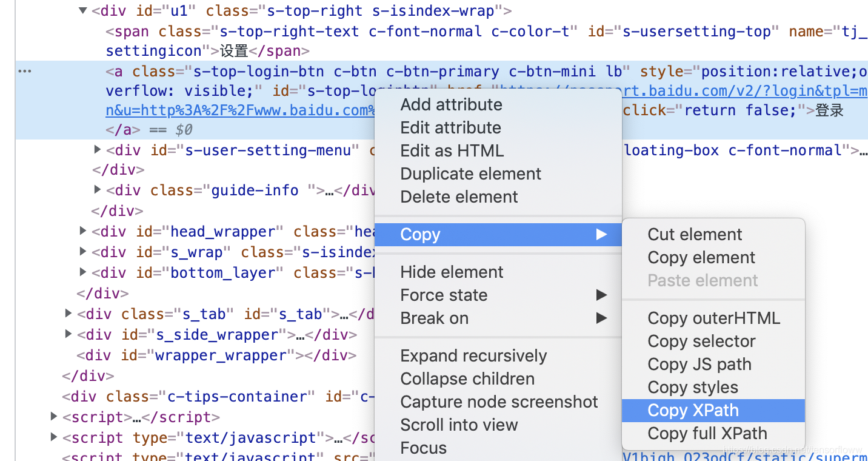Viewport: 868px width, 461px height.
Task: Click the Force state submenu arrow
Action: coord(601,295)
